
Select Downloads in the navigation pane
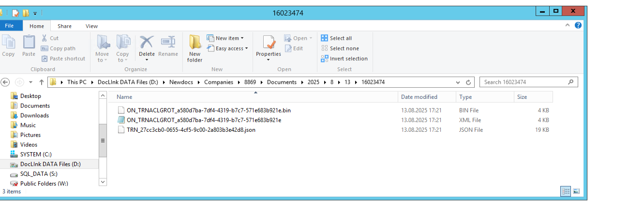(34, 115)
